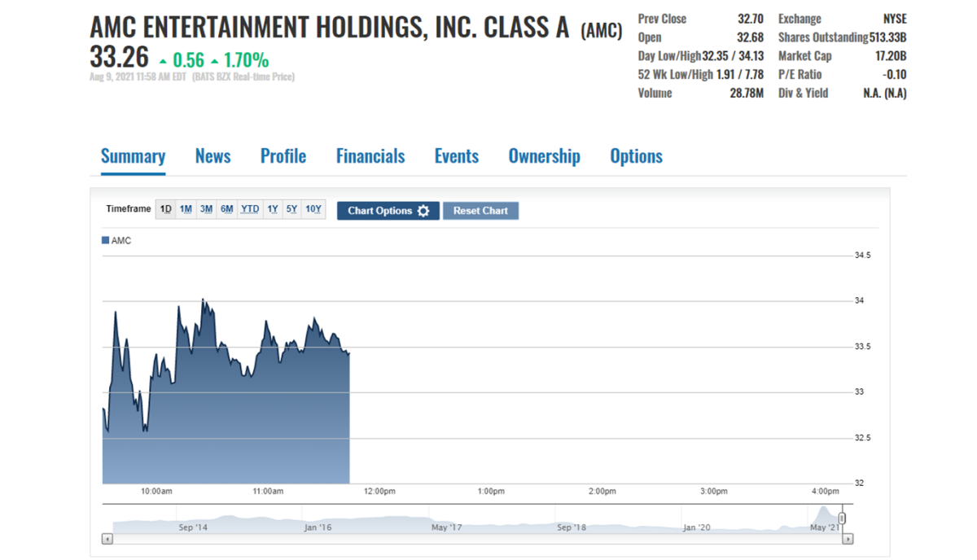The height and width of the screenshot is (560, 977).
Task: Select the 1D timeframe
Action: click(165, 209)
